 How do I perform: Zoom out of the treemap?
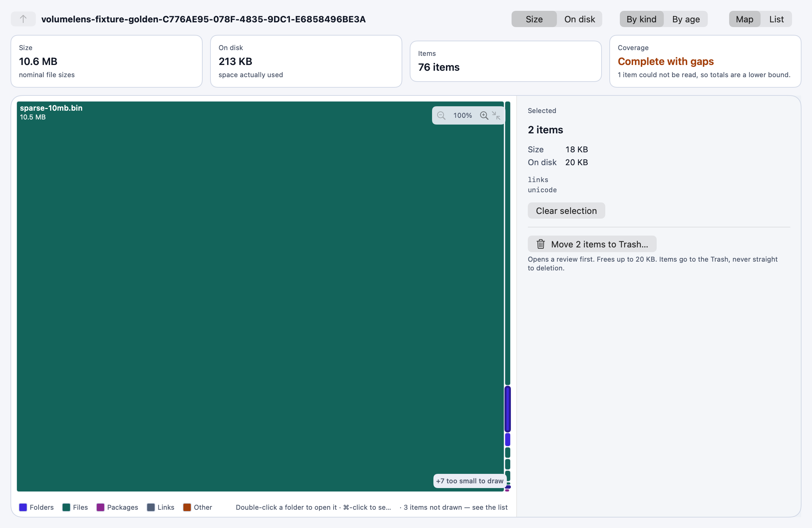441,115
